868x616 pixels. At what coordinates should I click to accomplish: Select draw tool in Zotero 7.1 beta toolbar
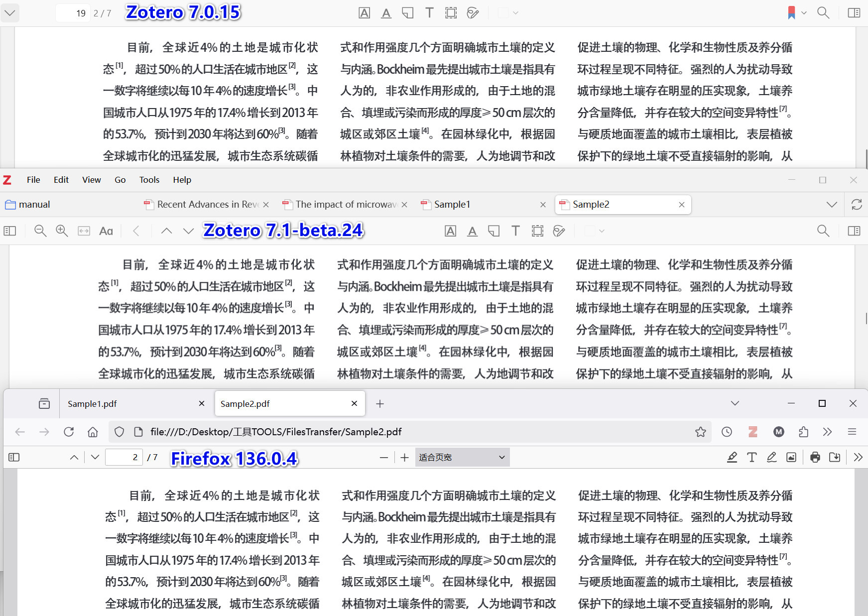[559, 231]
